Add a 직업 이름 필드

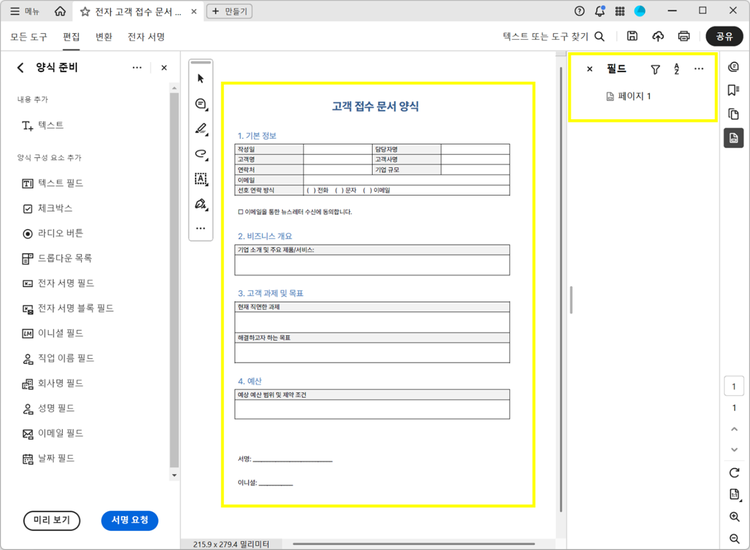[x=58, y=358]
